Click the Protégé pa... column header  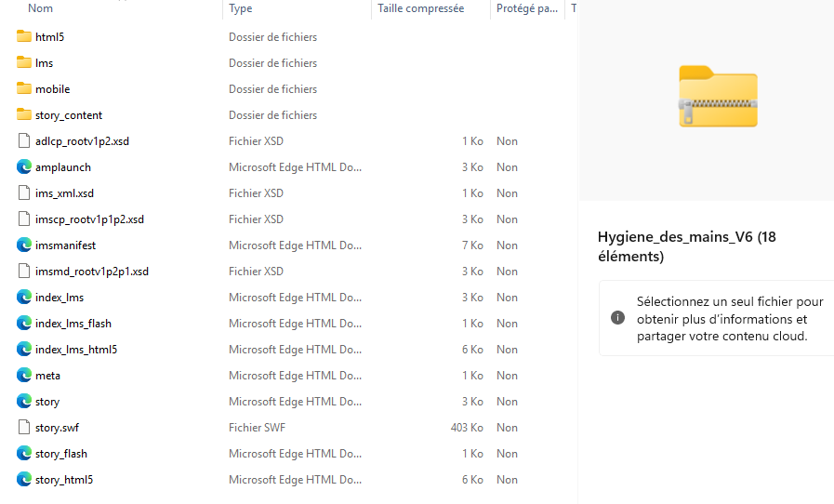[526, 8]
